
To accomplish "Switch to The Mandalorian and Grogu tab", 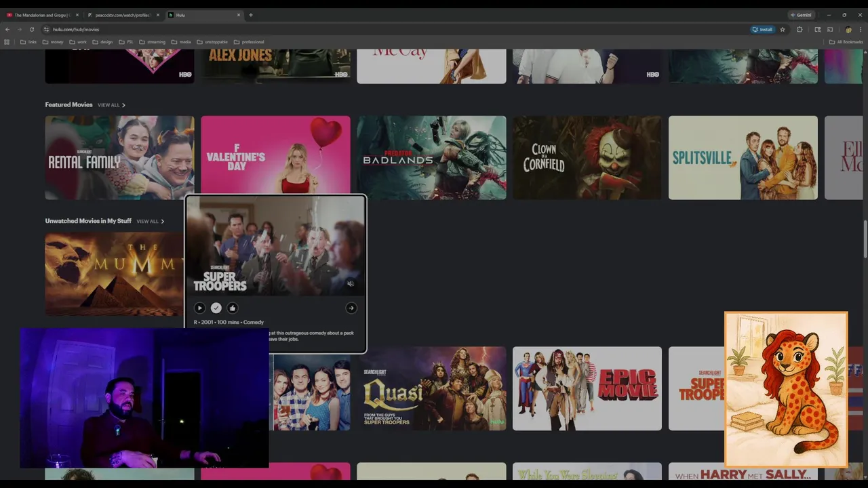I will [x=42, y=15].
